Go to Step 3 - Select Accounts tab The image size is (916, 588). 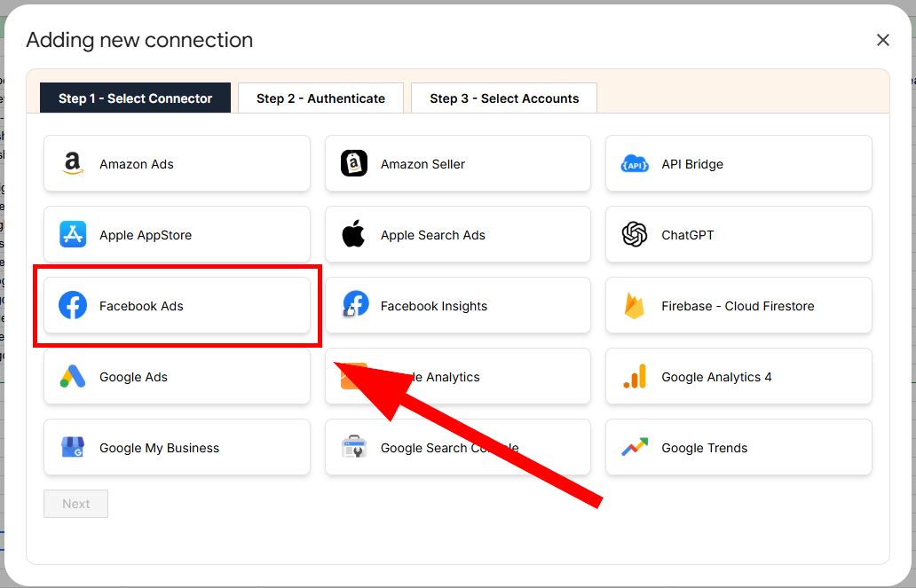click(x=504, y=98)
